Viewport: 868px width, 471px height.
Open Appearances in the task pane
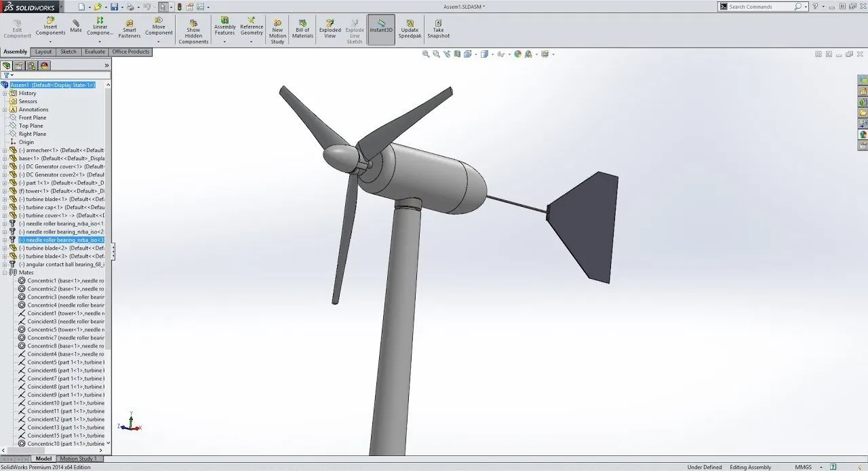[x=863, y=134]
